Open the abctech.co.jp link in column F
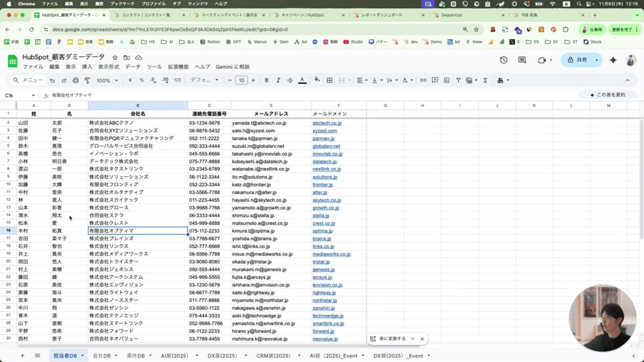Viewport: 644px width, 362px height. point(327,123)
